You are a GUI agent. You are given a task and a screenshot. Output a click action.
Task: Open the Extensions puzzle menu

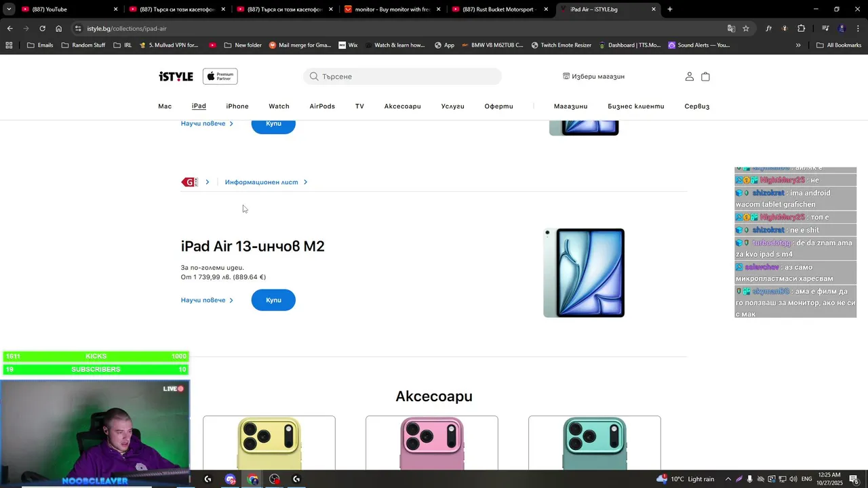[801, 28]
